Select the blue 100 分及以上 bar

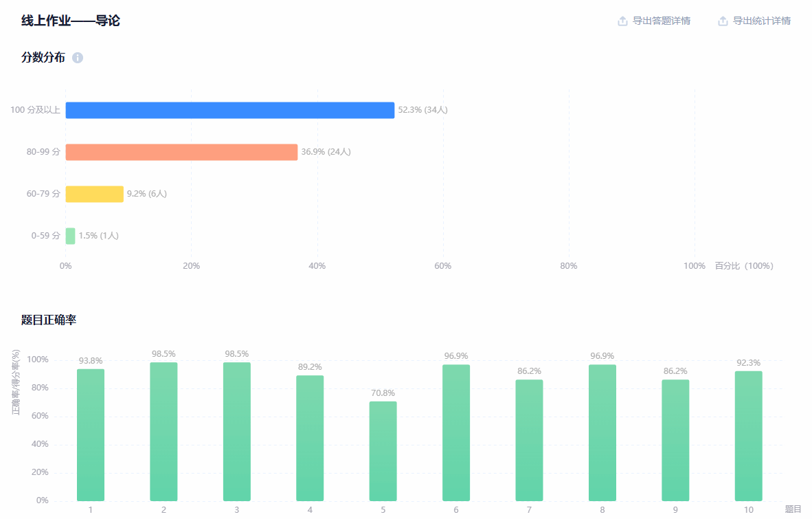[229, 110]
